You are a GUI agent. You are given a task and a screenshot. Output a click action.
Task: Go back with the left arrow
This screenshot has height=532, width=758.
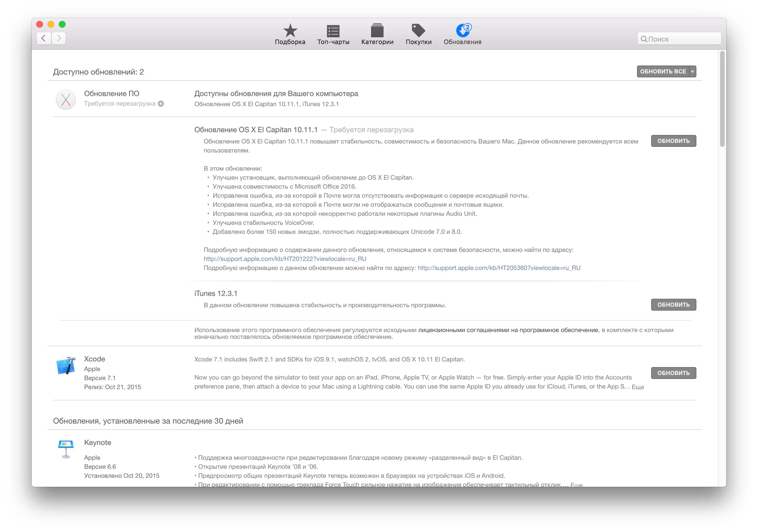click(x=44, y=38)
